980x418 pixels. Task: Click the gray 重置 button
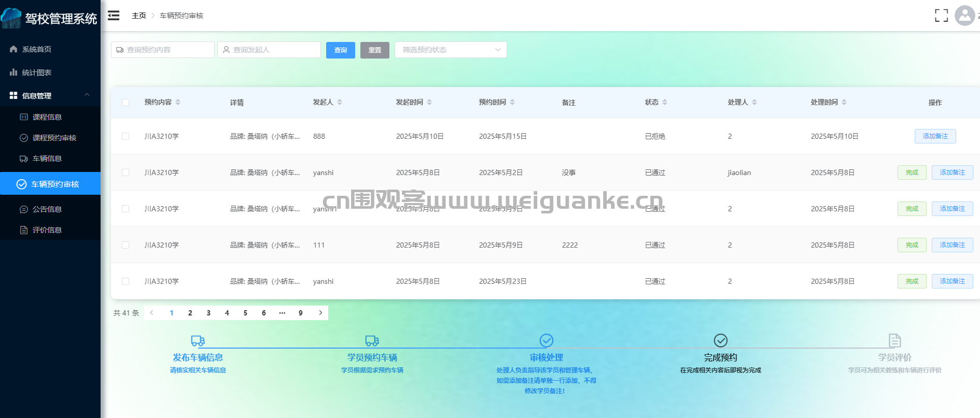375,50
